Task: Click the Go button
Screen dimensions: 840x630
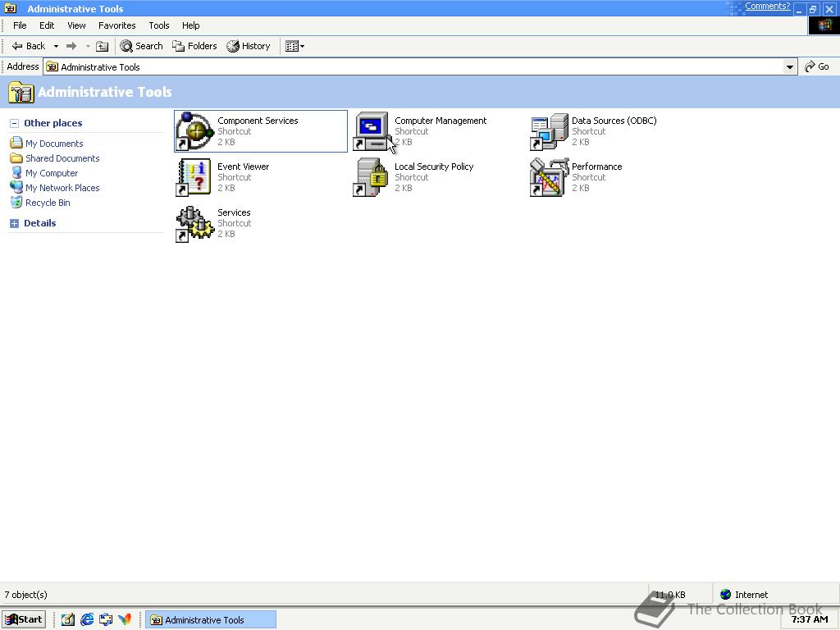Action: click(817, 66)
